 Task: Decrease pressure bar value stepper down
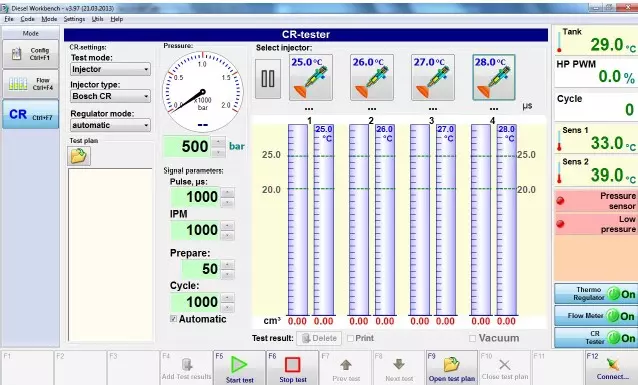218,152
